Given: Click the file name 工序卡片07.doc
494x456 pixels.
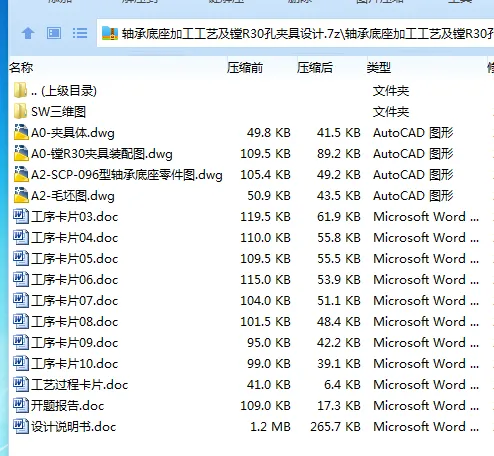Looking at the screenshot, I should point(75,301).
